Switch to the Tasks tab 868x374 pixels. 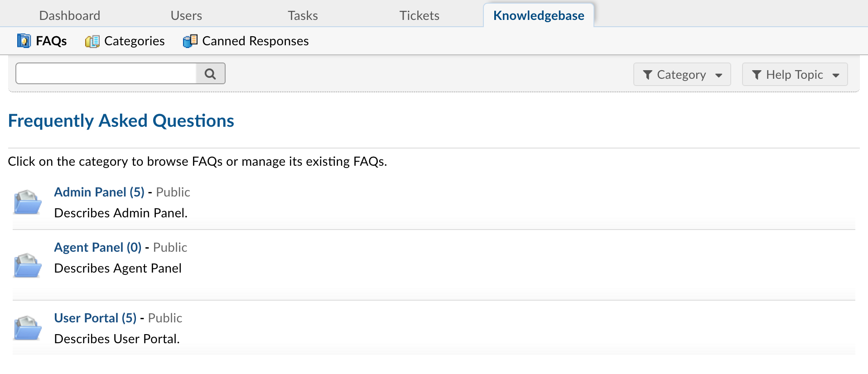tap(303, 15)
